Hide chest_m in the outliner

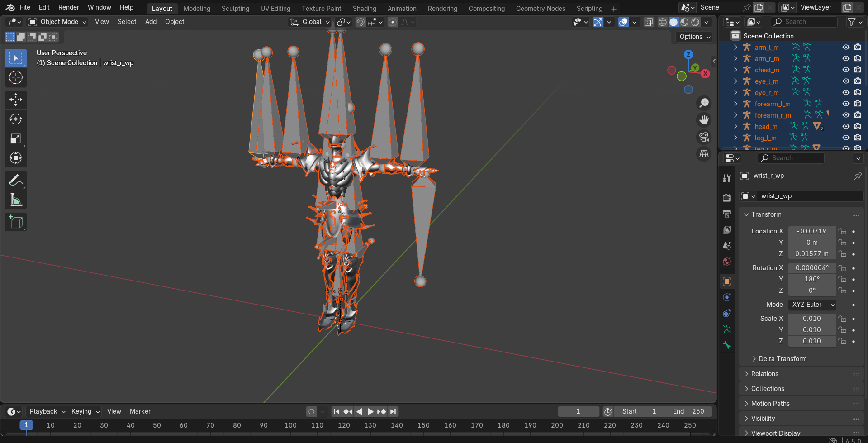click(845, 70)
